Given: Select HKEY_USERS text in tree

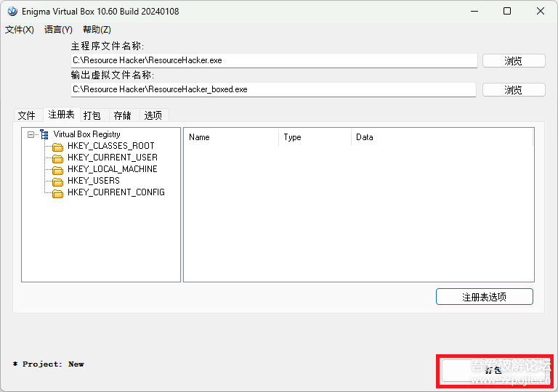Looking at the screenshot, I should 94,181.
